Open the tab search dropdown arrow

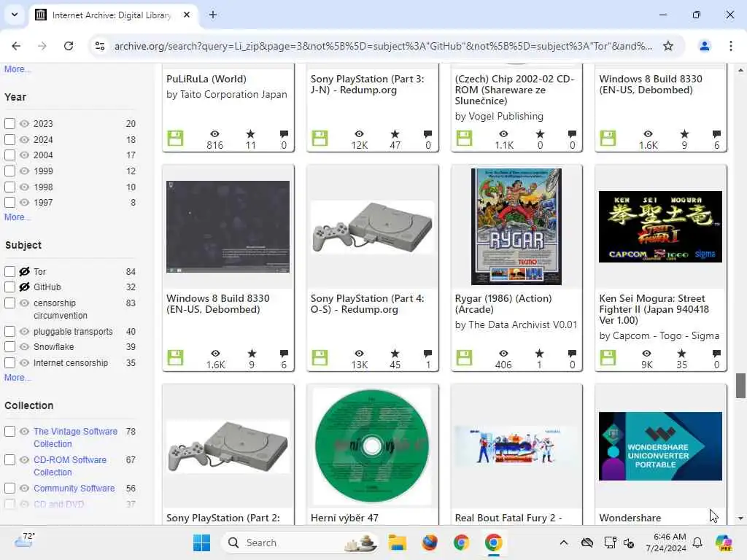15,15
